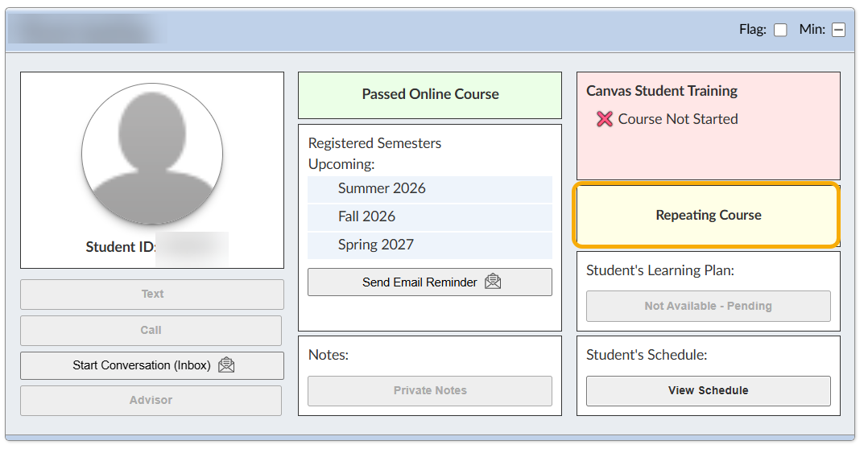Click the Notes label
Screen dimensions: 868x449
coord(329,355)
